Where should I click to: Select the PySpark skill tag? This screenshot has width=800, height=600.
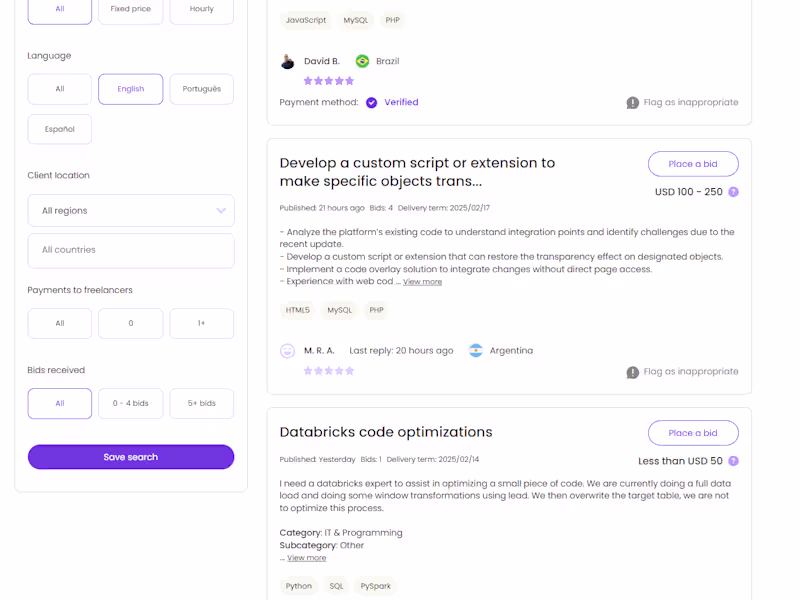[x=378, y=586]
